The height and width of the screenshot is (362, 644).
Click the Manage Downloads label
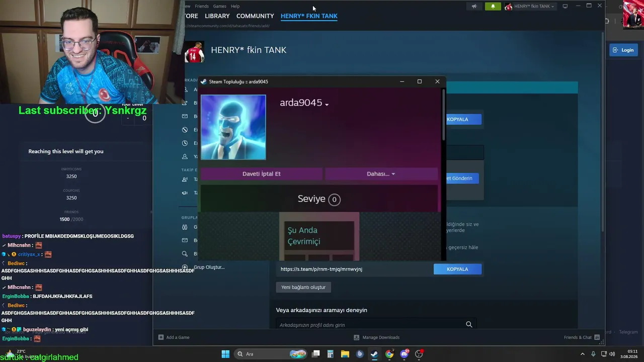(x=381, y=337)
